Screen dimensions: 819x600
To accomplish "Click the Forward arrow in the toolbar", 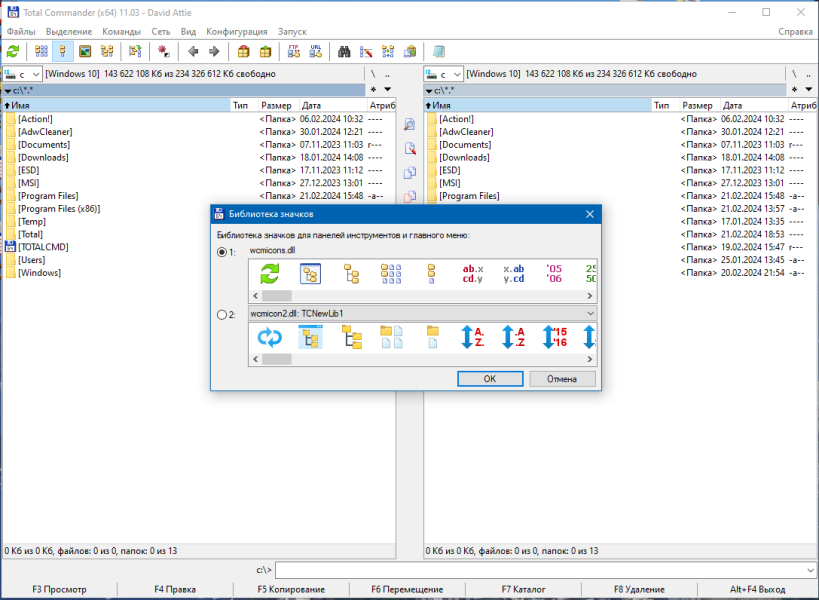I will pyautogui.click(x=214, y=51).
